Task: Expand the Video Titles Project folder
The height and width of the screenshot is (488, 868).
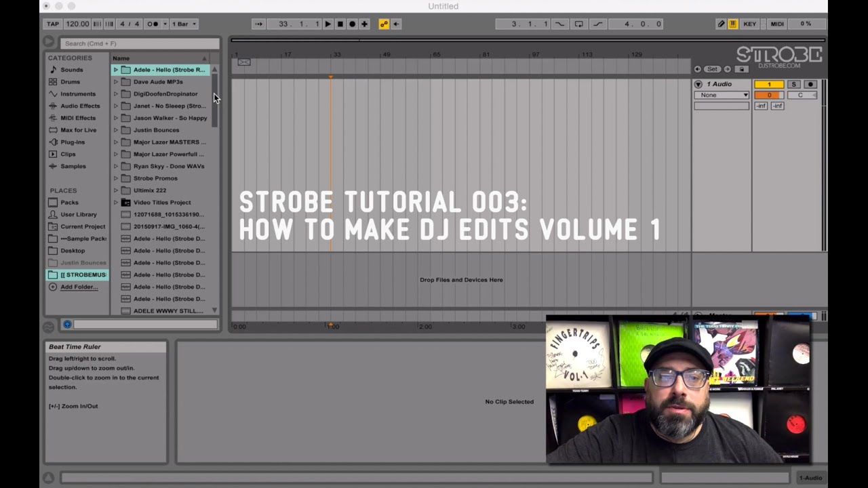Action: (116, 202)
